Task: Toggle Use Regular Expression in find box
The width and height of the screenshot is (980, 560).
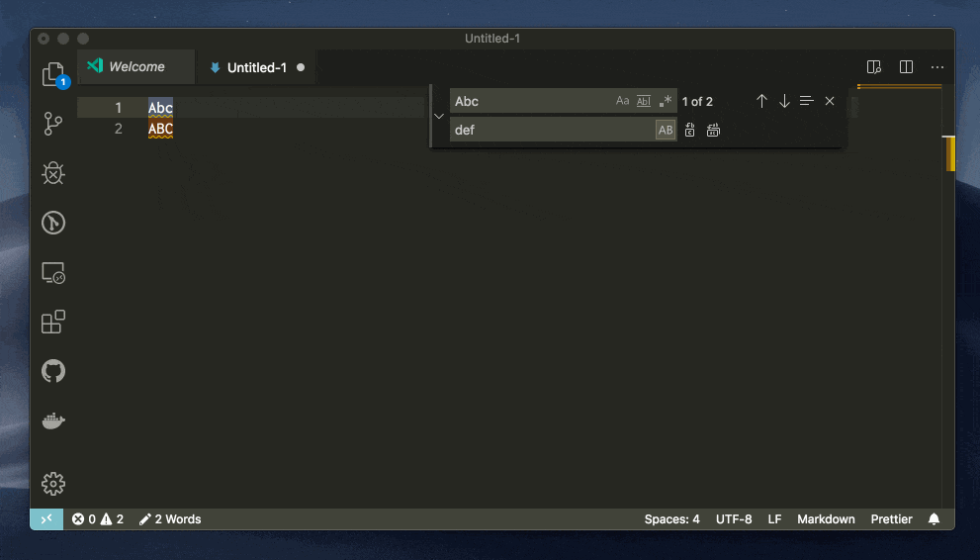Action: (x=666, y=101)
